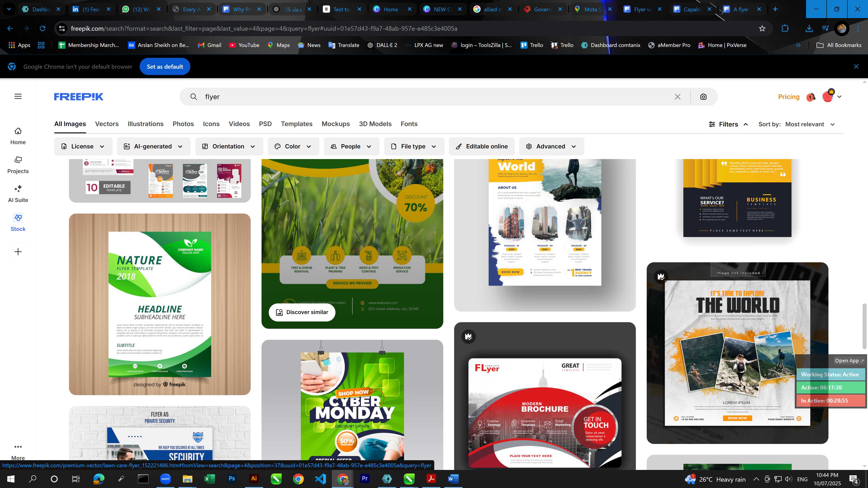Switch to the Vectors tab
Image resolution: width=868 pixels, height=488 pixels.
[107, 124]
